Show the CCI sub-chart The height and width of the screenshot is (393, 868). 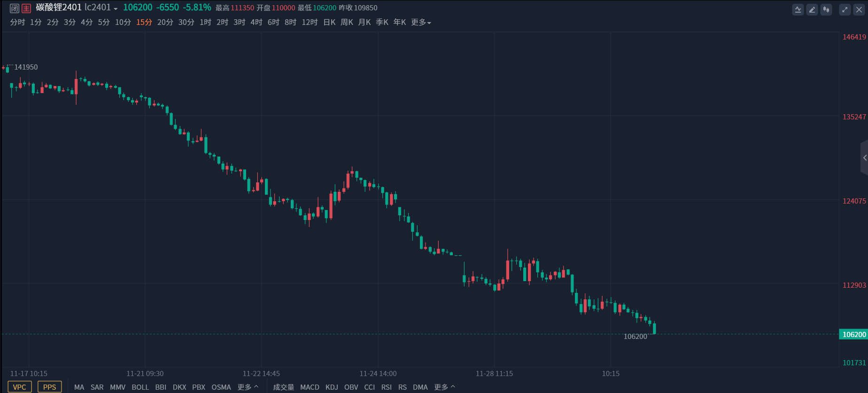point(370,387)
